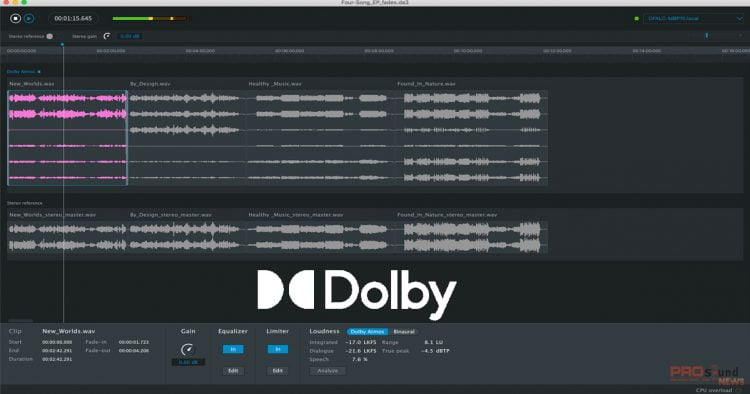Click the New_Worlds.wav clip name in panel
The image size is (750, 394).
pyautogui.click(x=68, y=331)
